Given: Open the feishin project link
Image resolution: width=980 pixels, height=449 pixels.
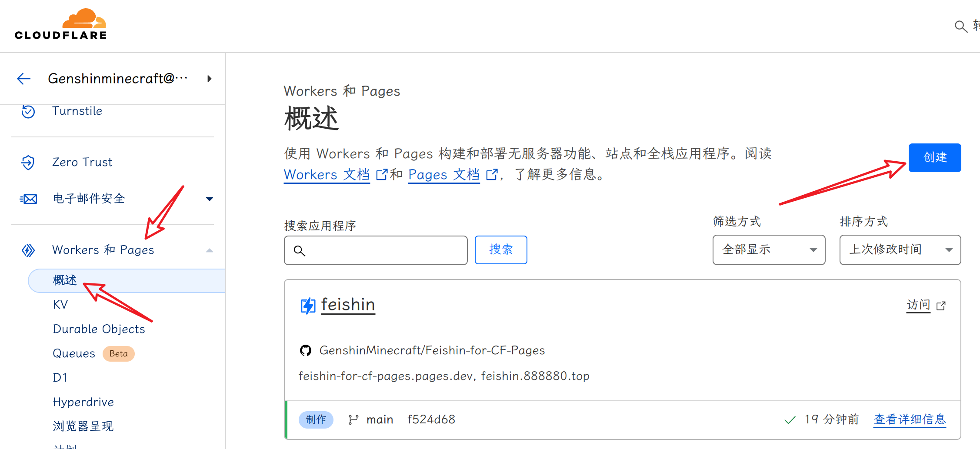Looking at the screenshot, I should pyautogui.click(x=348, y=305).
